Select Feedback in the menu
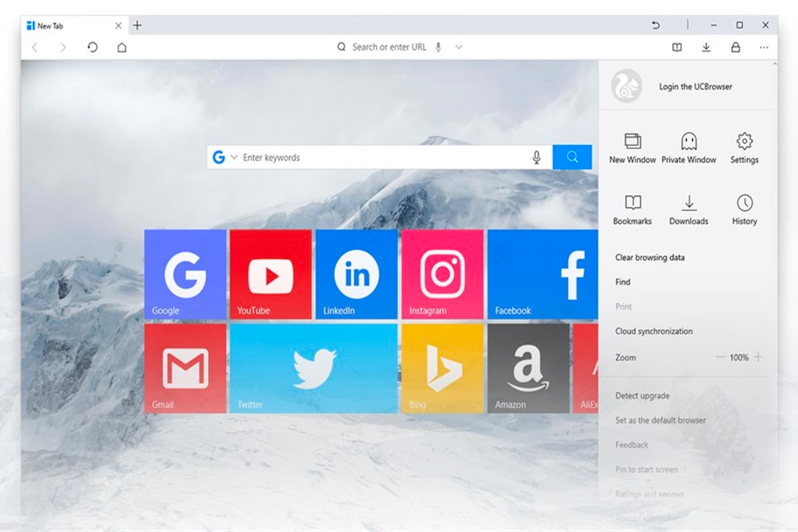This screenshot has width=798, height=532. 631,445
